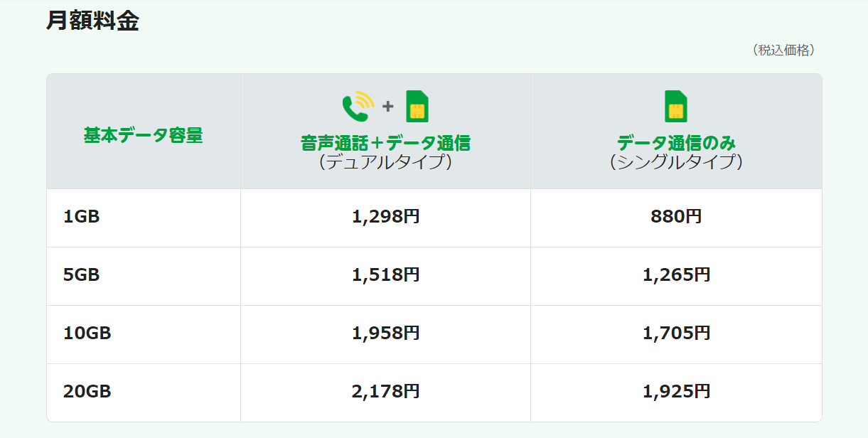Viewport: 868px width, 438px height.
Task: Click the plus sign between header icons
Action: 387,107
